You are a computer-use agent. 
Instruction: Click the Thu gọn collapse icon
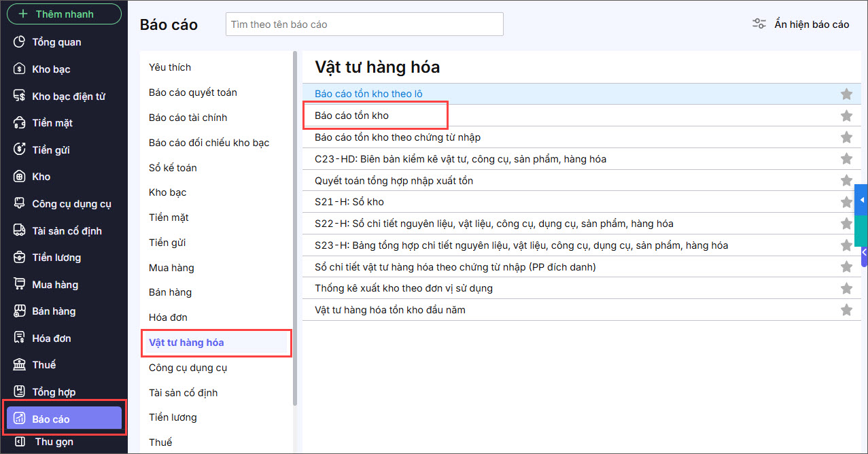click(x=20, y=442)
